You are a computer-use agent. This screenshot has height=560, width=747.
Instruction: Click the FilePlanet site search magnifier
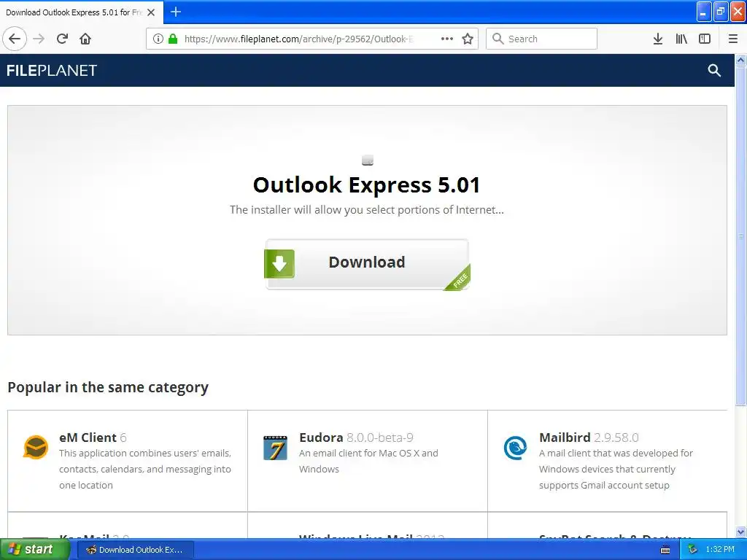point(714,71)
